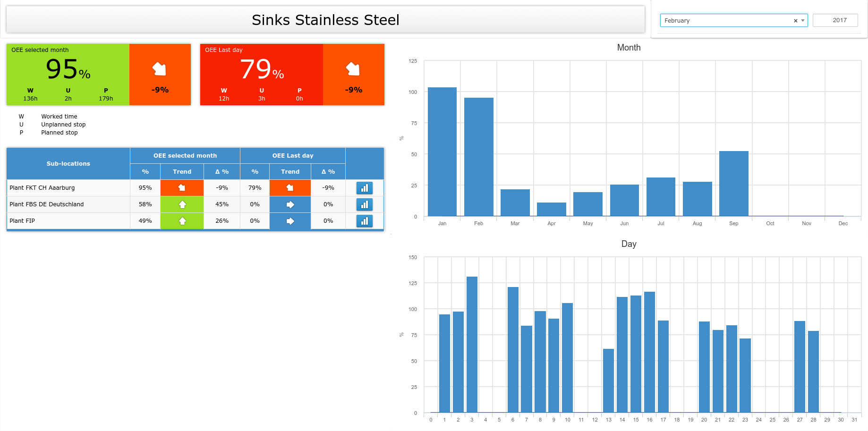
Task: Click the September bar in Month chart
Action: [733, 183]
